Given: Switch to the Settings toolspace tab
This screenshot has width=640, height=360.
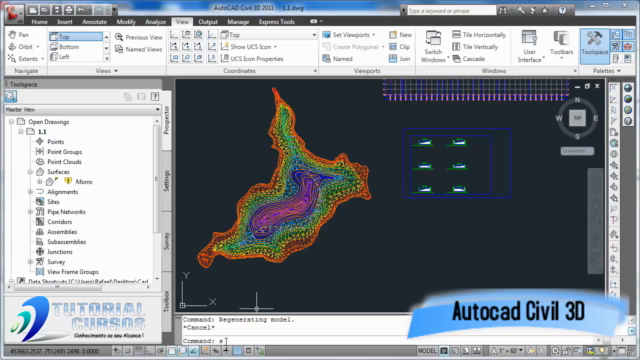Looking at the screenshot, I should pos(167,180).
